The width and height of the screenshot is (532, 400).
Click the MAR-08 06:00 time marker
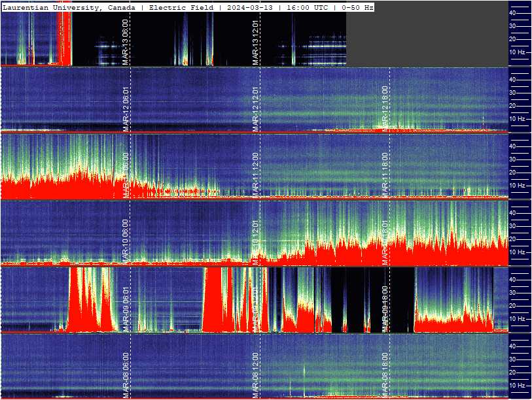click(x=125, y=375)
